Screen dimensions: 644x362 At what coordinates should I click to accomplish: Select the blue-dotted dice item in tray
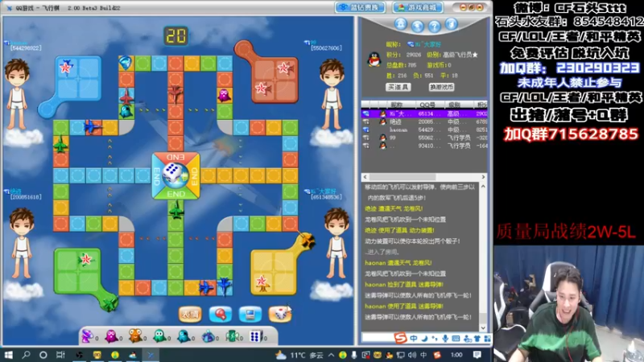pos(256,336)
